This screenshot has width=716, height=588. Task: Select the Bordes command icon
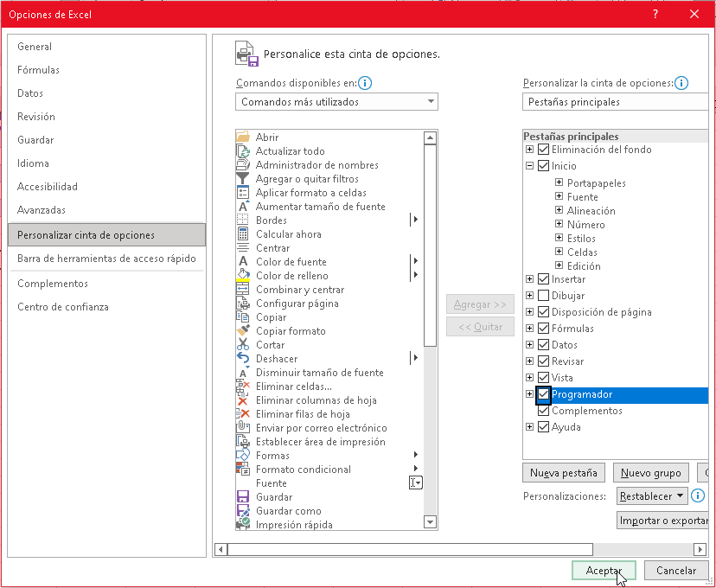pyautogui.click(x=243, y=220)
